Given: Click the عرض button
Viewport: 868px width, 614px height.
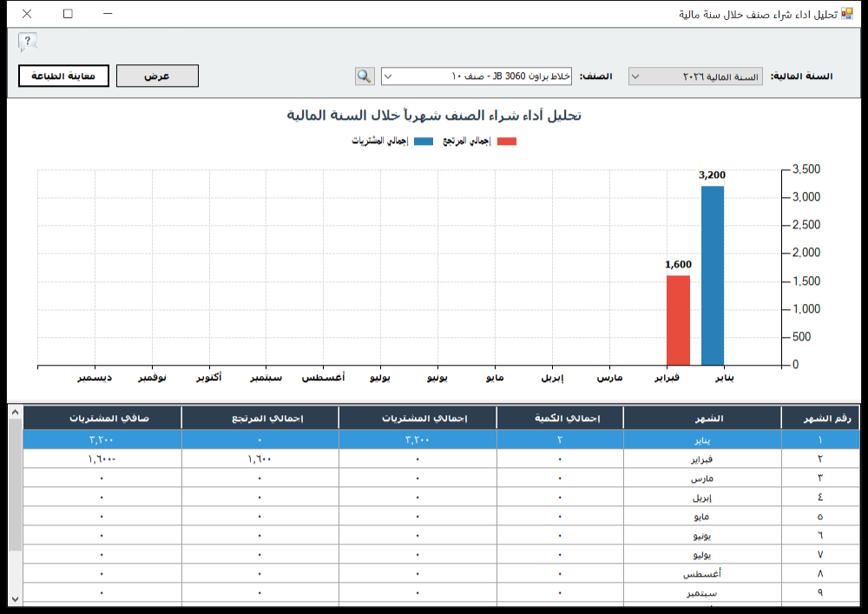Looking at the screenshot, I should coord(157,76).
